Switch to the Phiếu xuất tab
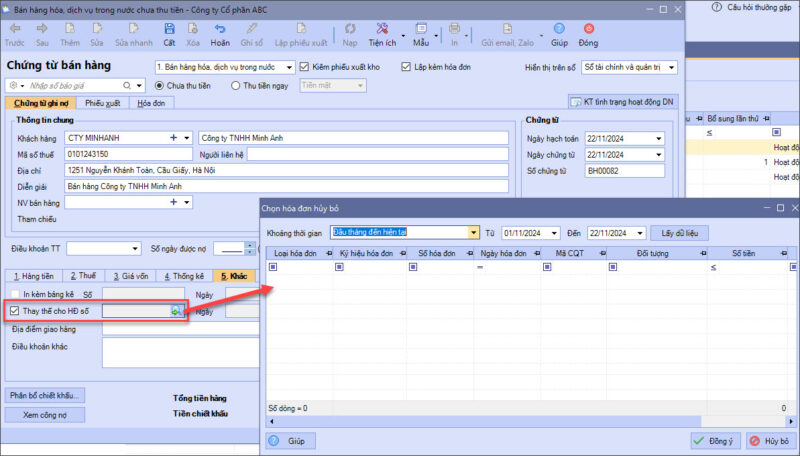This screenshot has height=456, width=800. coord(102,103)
